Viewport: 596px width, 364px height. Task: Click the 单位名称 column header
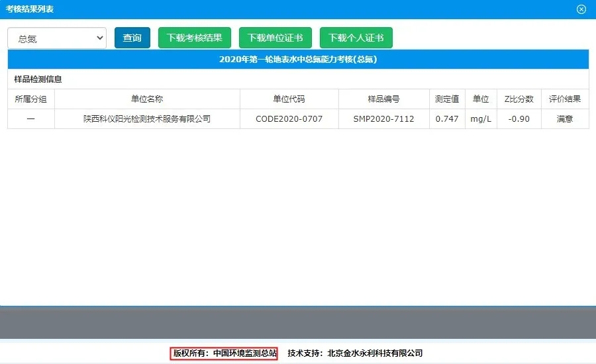click(x=147, y=99)
